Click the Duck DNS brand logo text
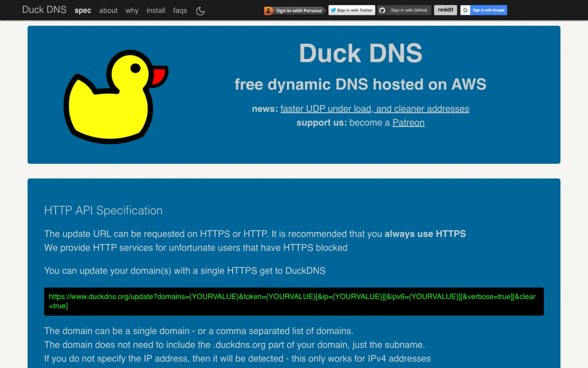 [44, 10]
